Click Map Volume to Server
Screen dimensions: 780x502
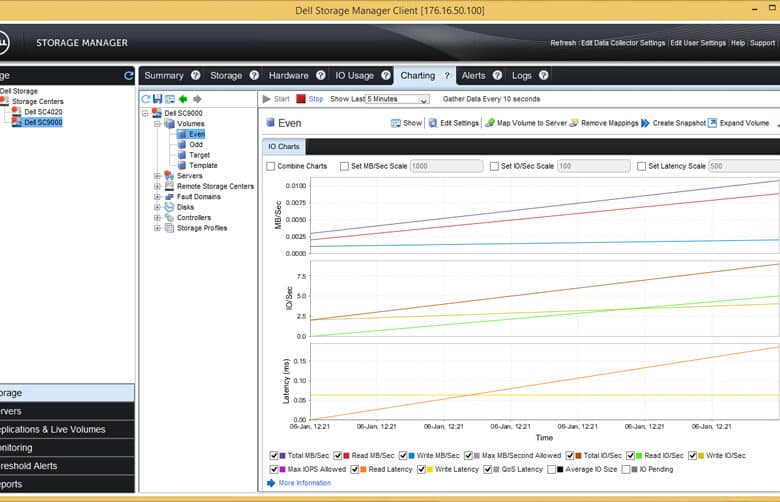click(526, 123)
